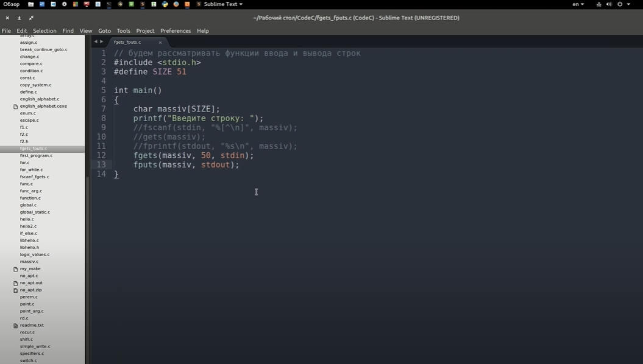Close the fgets_fputs.c tab
Screen dimensions: 643x364
[x=160, y=42]
